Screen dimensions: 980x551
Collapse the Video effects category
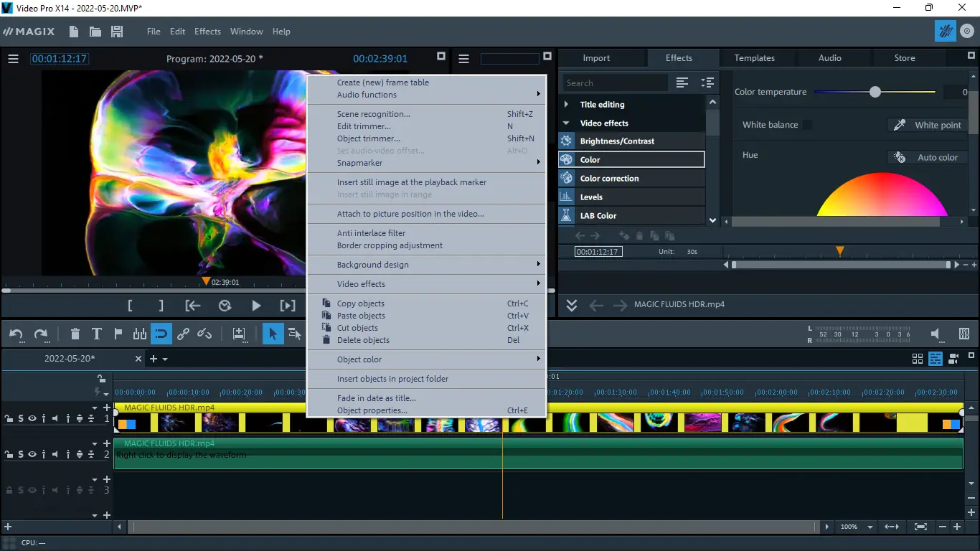566,123
